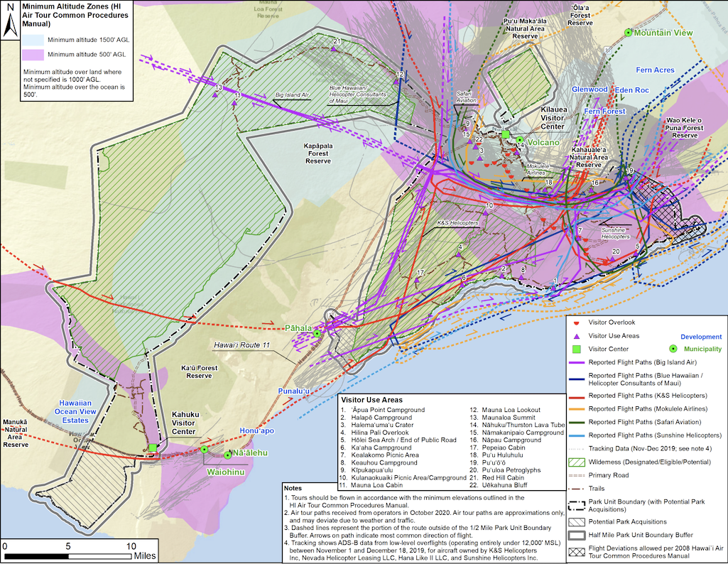Click the 'Eden Roc' development label
The height and width of the screenshot is (564, 728).
pos(632,90)
